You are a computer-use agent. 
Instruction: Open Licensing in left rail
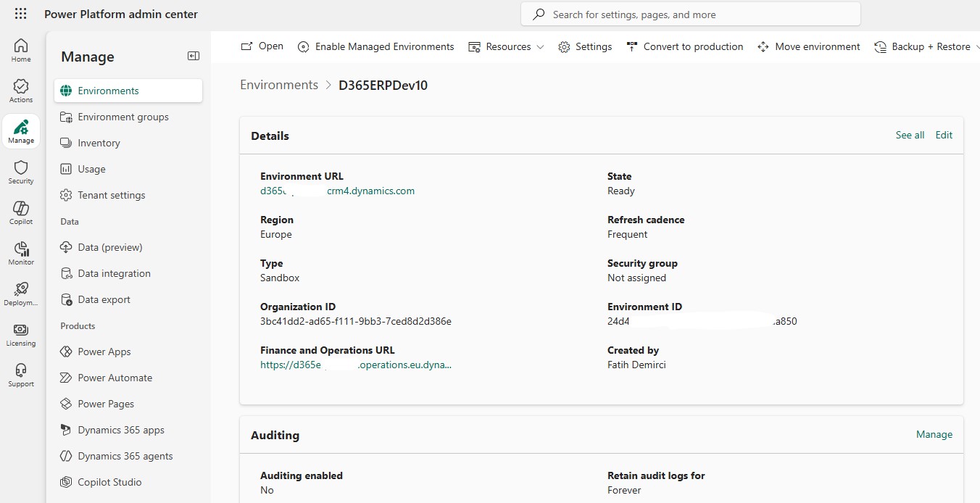(21, 334)
